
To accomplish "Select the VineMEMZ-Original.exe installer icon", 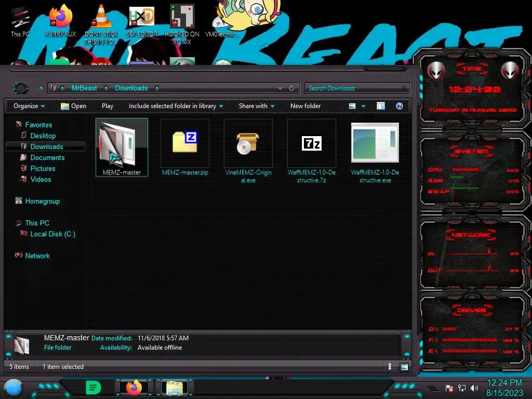I will 248,143.
